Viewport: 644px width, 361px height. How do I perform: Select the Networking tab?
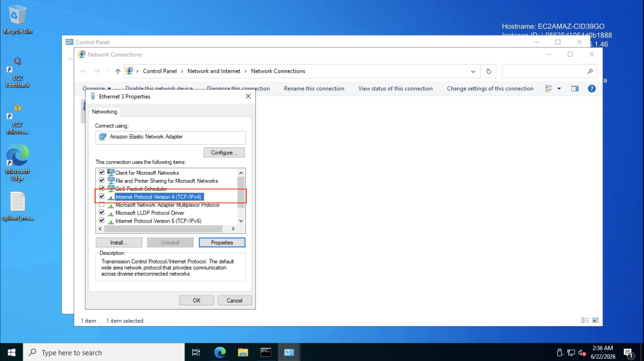(104, 112)
